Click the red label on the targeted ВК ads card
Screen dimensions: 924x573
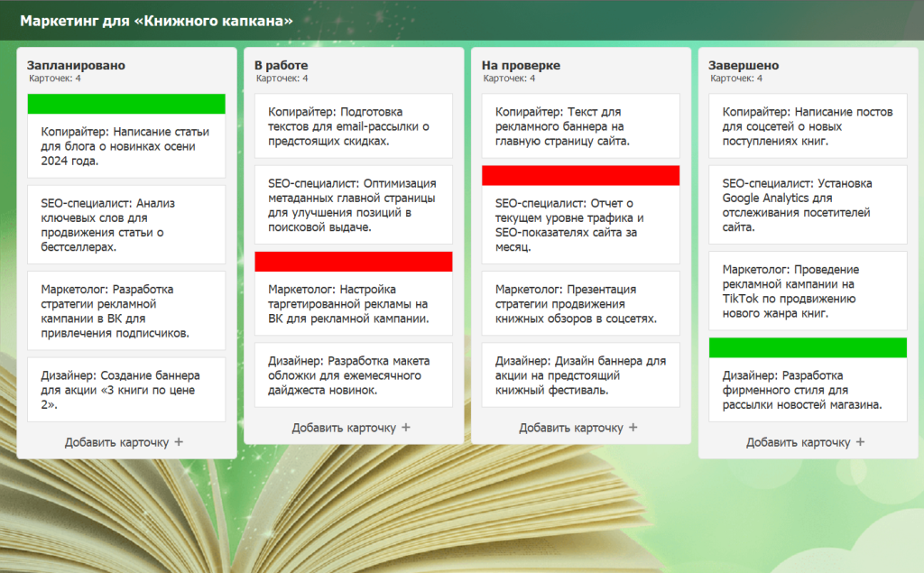pyautogui.click(x=354, y=262)
